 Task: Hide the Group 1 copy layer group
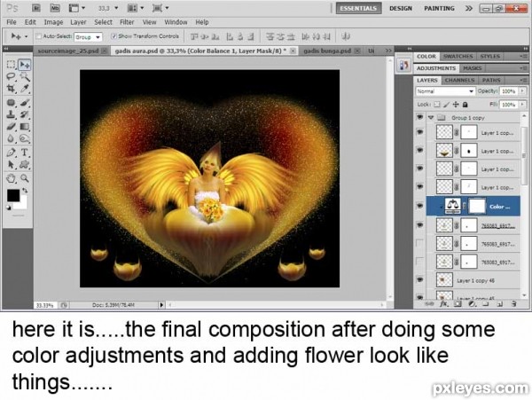(419, 117)
